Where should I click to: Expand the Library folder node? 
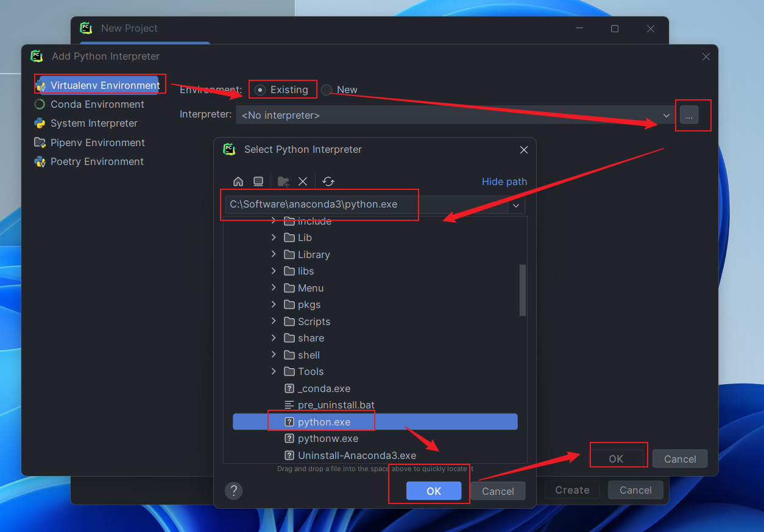click(274, 254)
